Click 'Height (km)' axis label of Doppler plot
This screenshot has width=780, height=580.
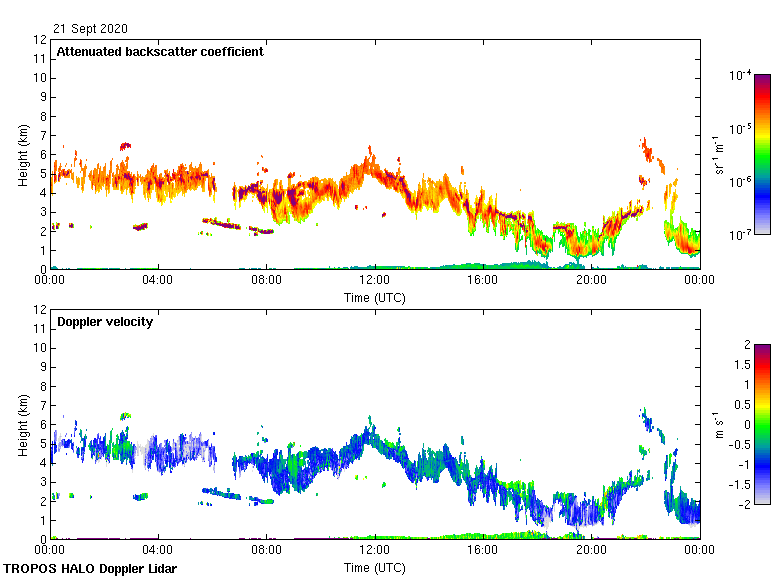[x=23, y=424]
